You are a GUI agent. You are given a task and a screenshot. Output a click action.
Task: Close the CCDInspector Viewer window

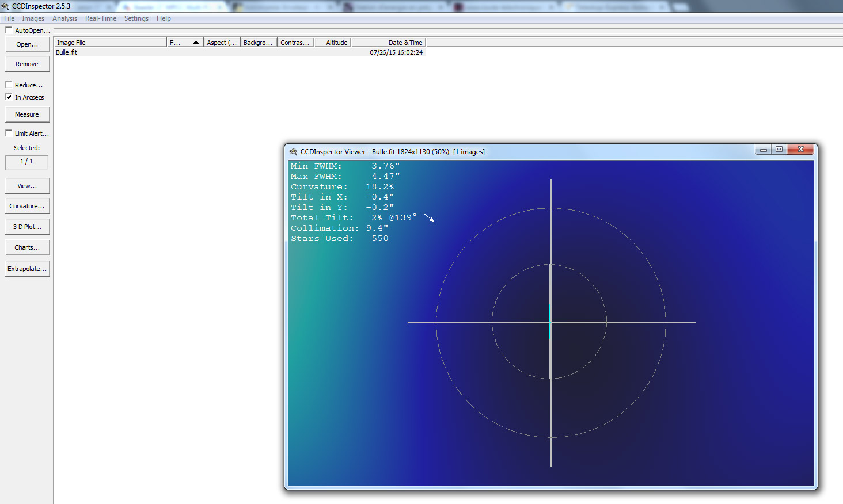coord(800,149)
